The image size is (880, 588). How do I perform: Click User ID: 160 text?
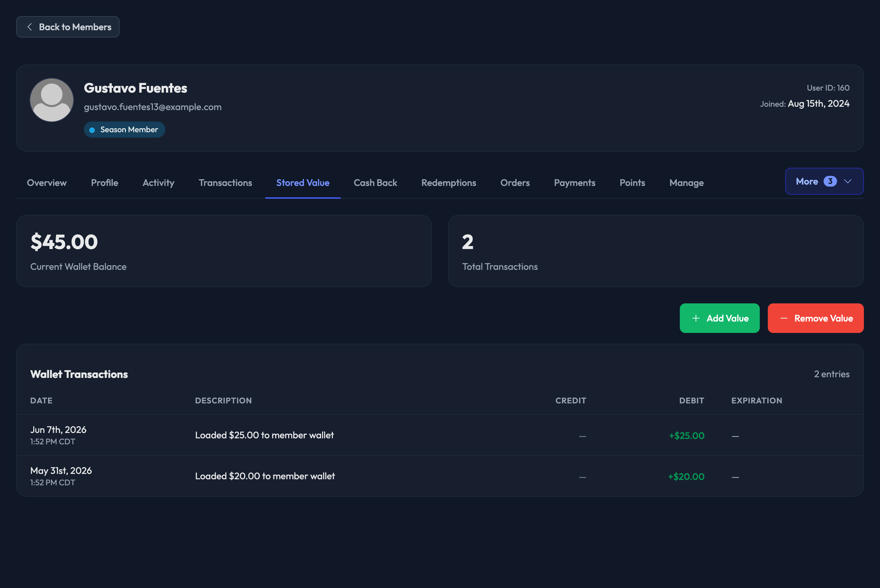[x=828, y=88]
